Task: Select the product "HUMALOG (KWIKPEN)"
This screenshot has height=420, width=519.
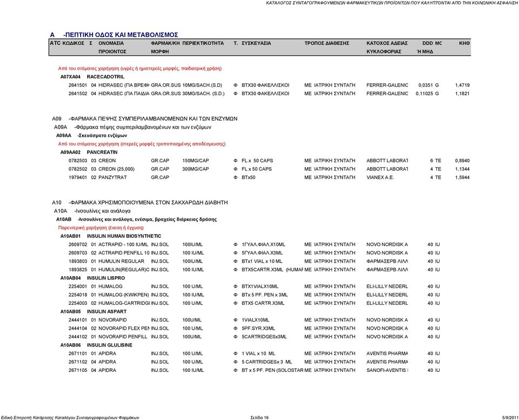Action: coord(124,295)
